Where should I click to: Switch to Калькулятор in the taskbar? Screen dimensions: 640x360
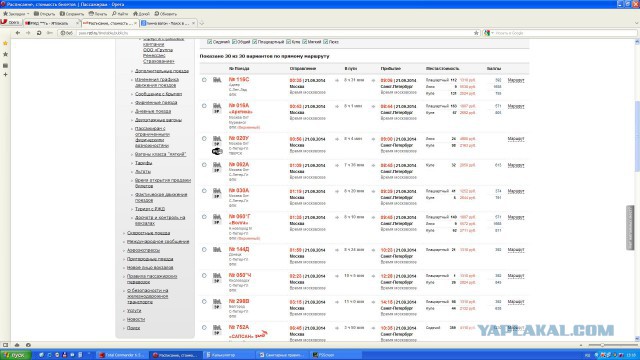pyautogui.click(x=228, y=355)
